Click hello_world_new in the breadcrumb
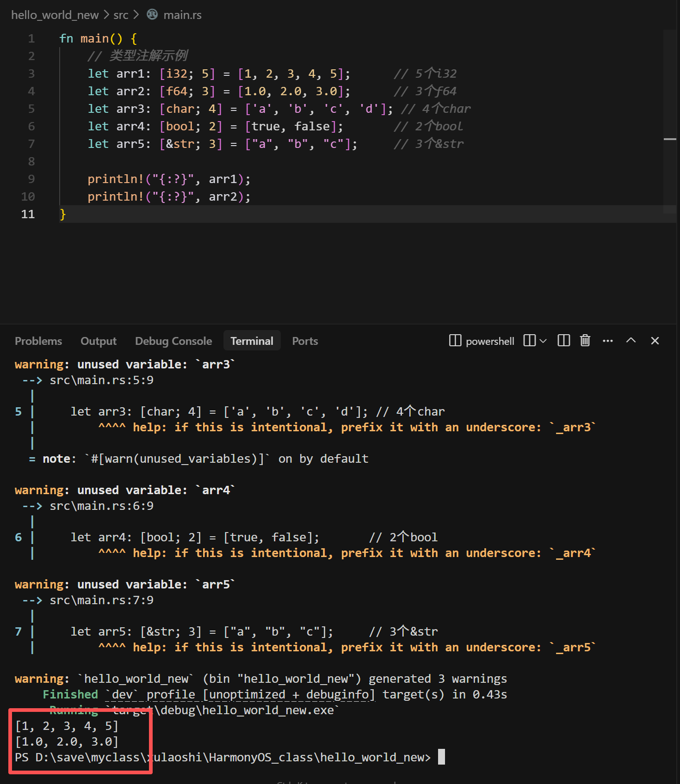 pos(55,15)
